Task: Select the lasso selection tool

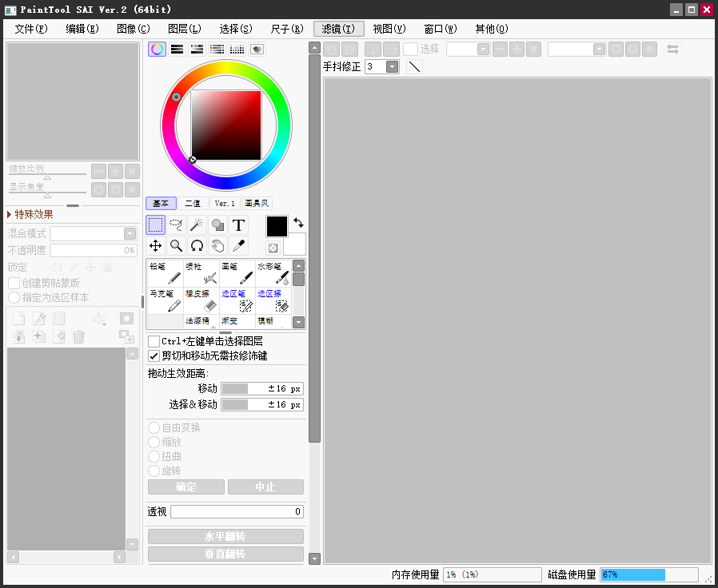Action: click(x=176, y=225)
